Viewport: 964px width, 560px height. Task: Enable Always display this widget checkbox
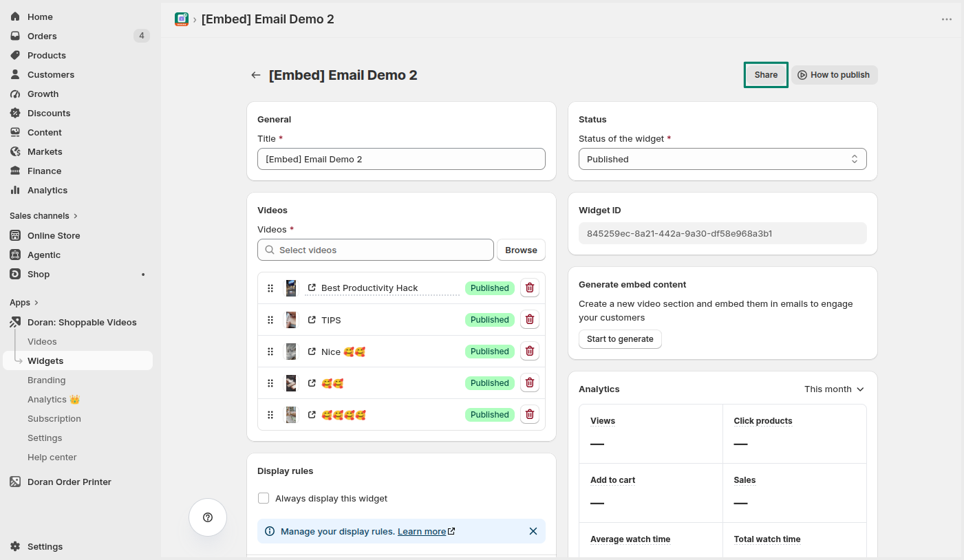pos(264,498)
